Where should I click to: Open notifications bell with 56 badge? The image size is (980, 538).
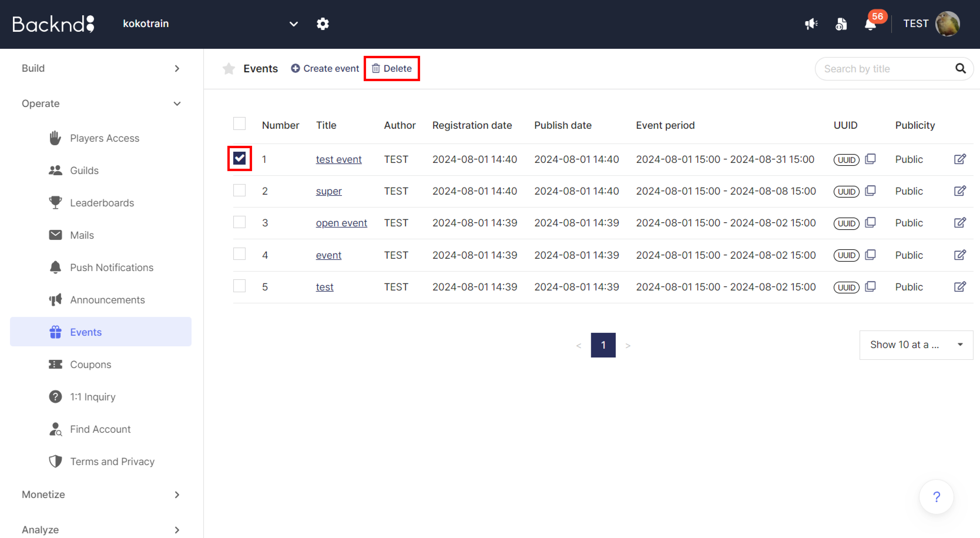pyautogui.click(x=870, y=24)
